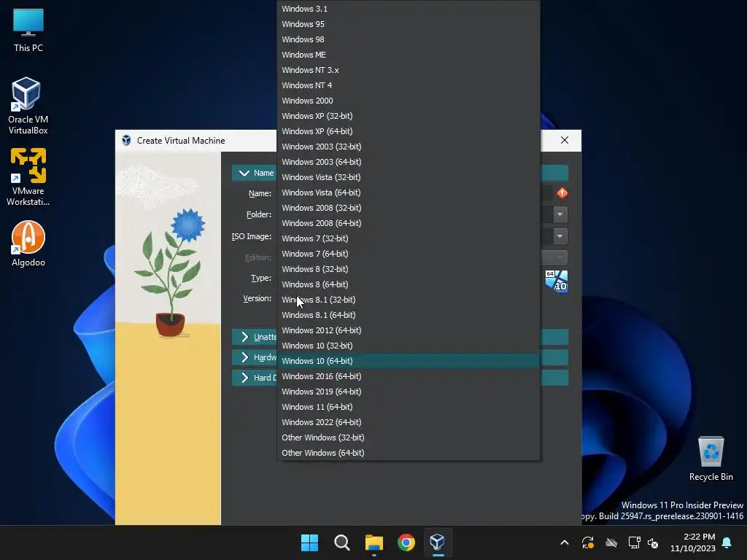Viewport: 747px width, 560px height.
Task: Select highlighted Windows 10 (64-bit)
Action: point(409,361)
